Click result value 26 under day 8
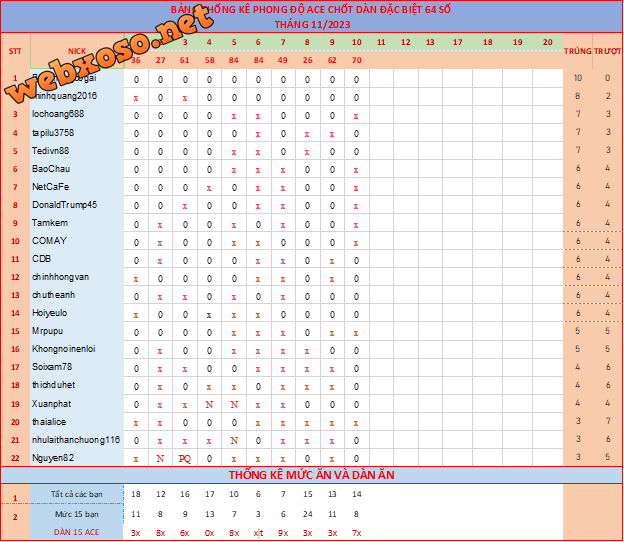 [x=307, y=60]
